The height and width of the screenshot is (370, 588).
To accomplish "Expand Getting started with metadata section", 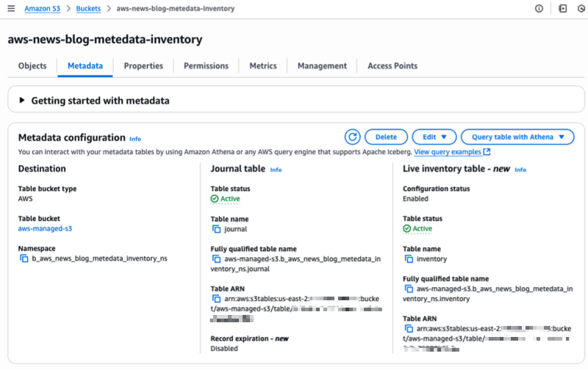I will pos(22,101).
